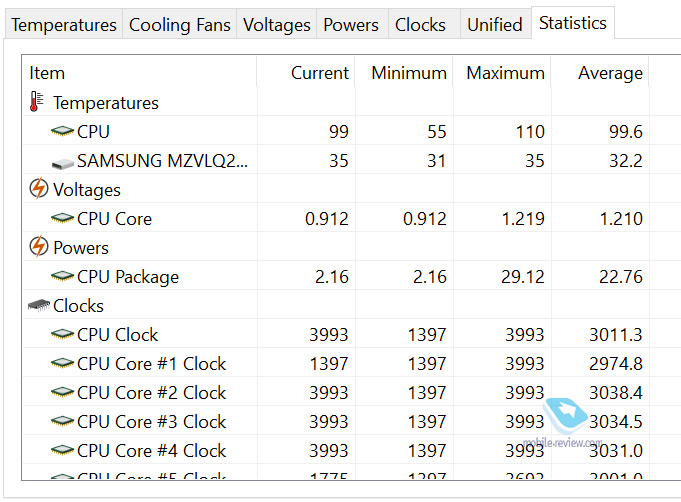This screenshot has width=681, height=502.
Task: Click the lightning icon beside Powers
Action: pos(38,247)
